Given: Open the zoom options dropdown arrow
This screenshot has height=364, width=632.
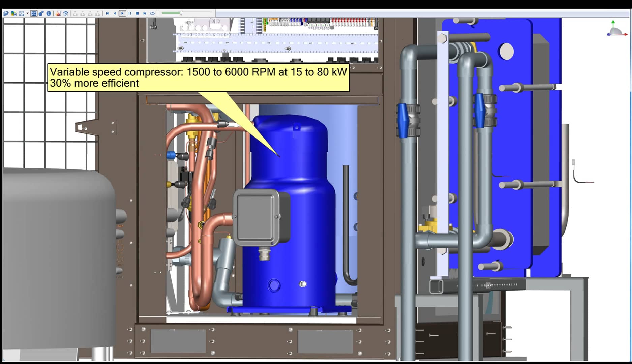Looking at the screenshot, I should [x=27, y=13].
